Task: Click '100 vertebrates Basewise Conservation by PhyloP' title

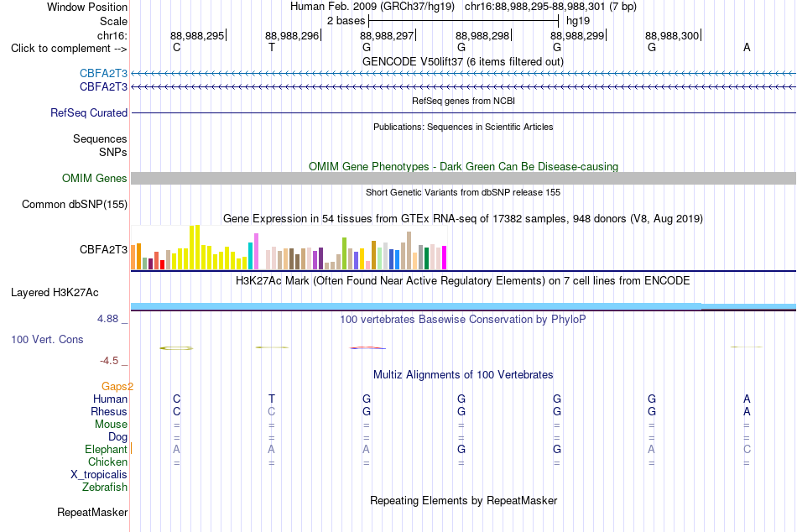Action: 462,320
